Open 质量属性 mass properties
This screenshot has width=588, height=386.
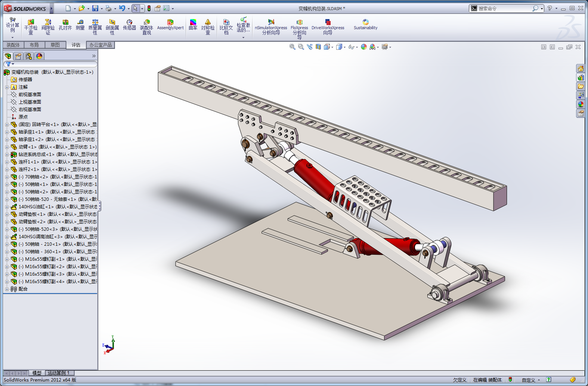coord(95,27)
